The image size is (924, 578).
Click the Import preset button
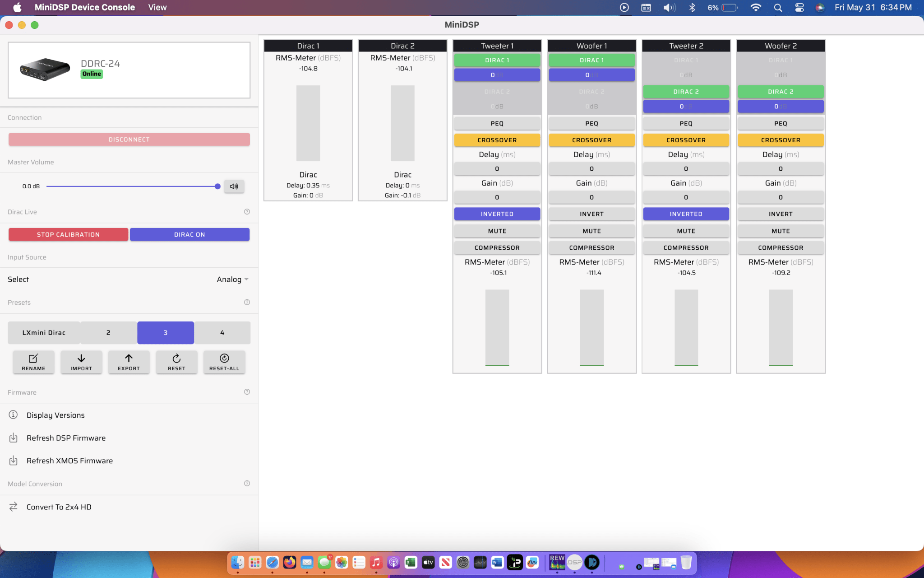pos(81,362)
